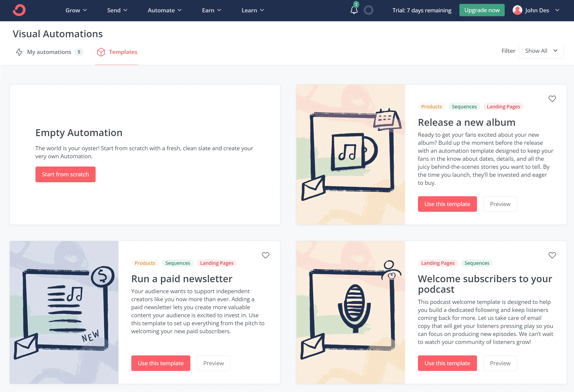Use the Release a new album template
The width and height of the screenshot is (574, 392).
(447, 204)
